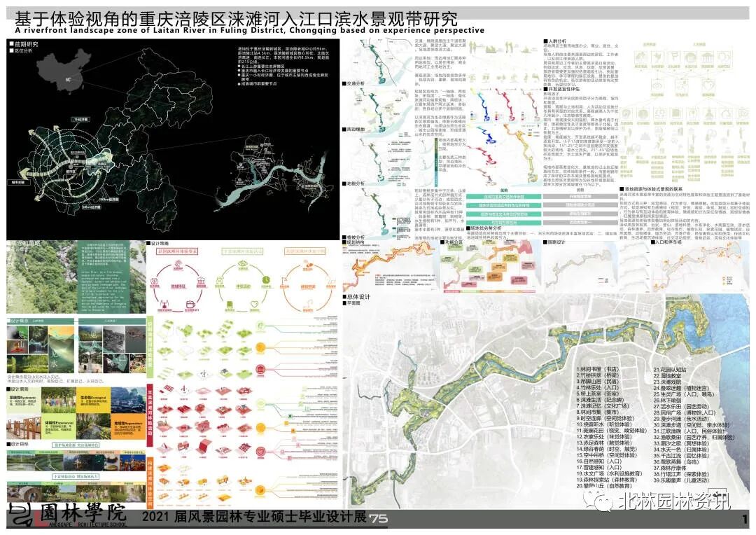
Task: Click the green '体验性 Experiential' principle box
Action: [x=59, y=426]
